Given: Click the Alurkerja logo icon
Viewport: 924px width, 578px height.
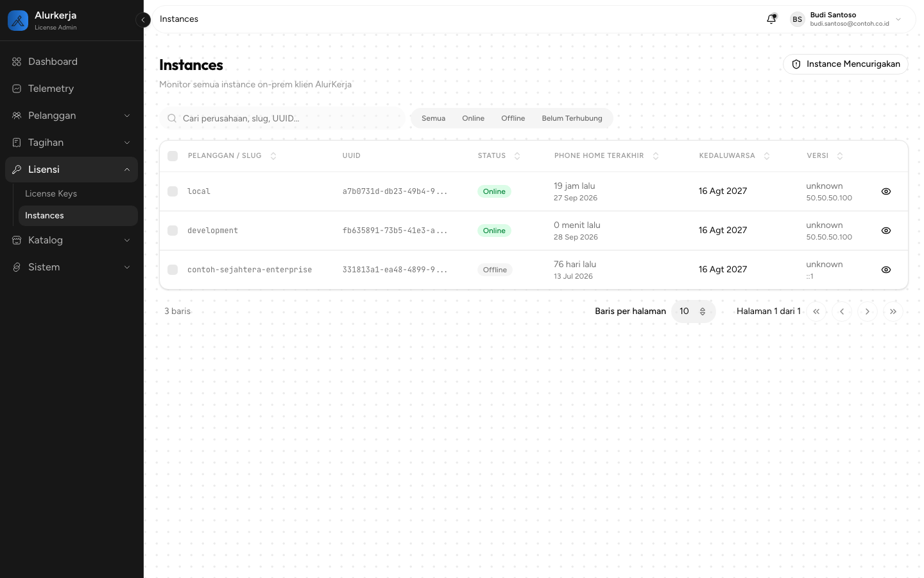Looking at the screenshot, I should click(x=18, y=21).
